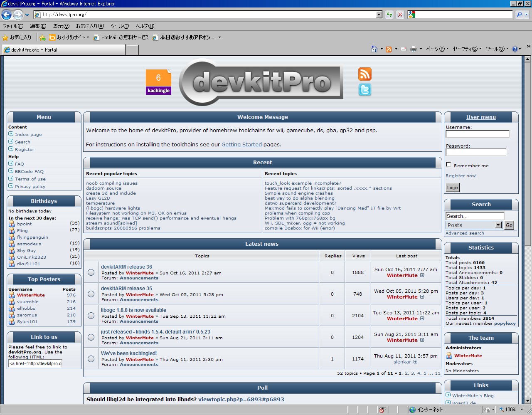
Task: Stop loading with the red X icon
Action: tap(400, 15)
